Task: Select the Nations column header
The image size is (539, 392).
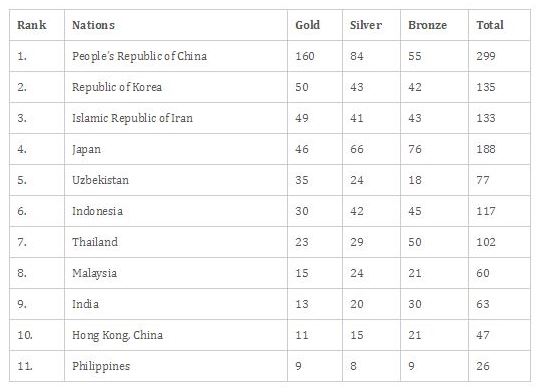Action: tap(94, 25)
